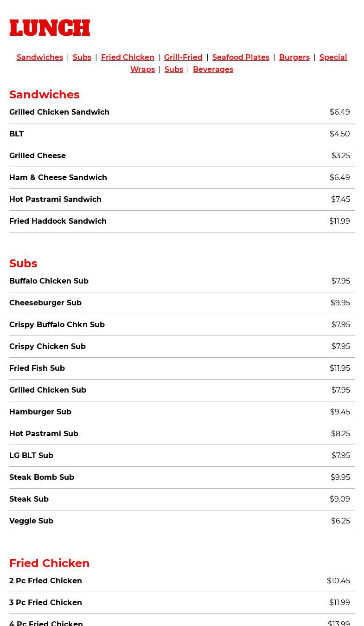Click Subs link just before Beverages

pos(174,69)
